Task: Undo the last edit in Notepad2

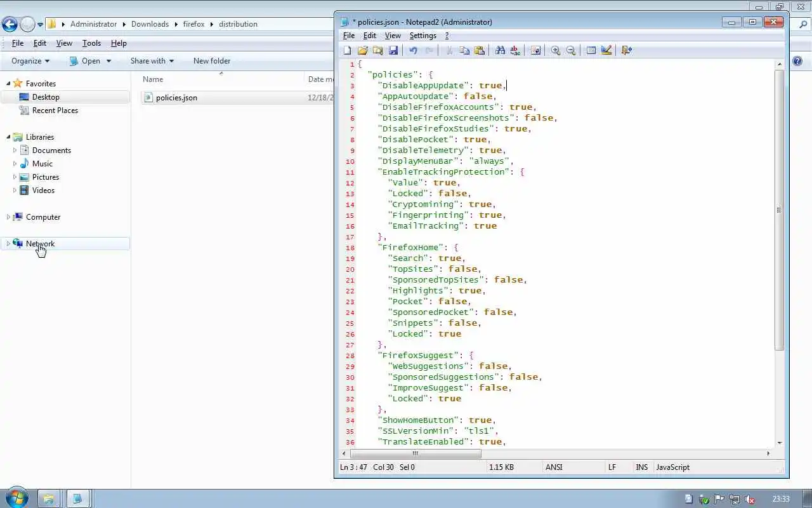Action: tap(413, 50)
